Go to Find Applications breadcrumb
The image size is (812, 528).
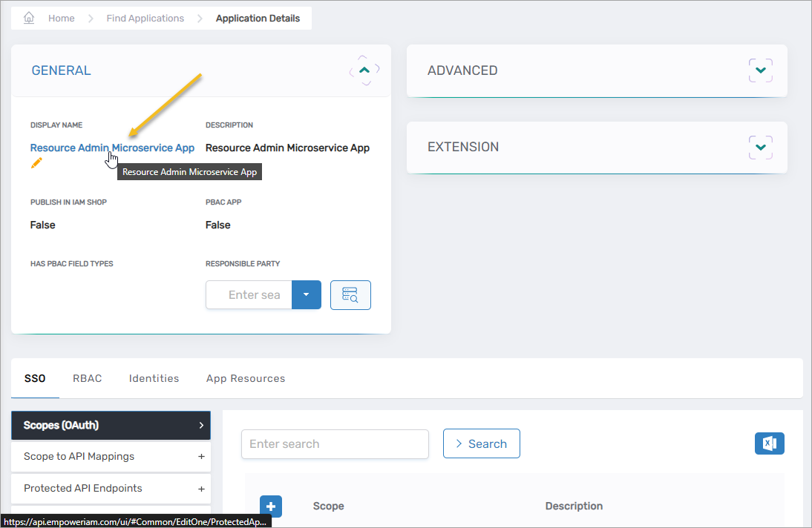pos(145,18)
